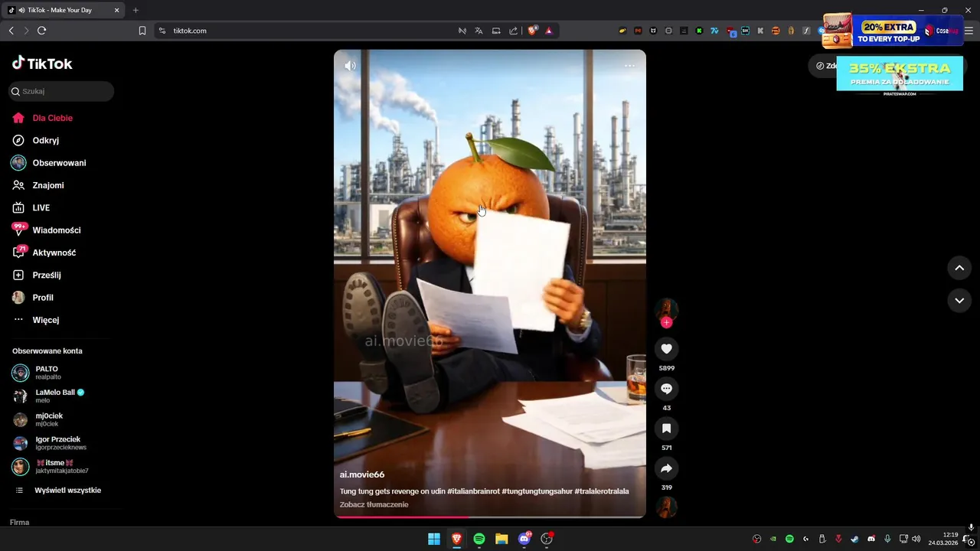Screen dimensions: 980x551
Task: Open the creator avatar beside the video
Action: pos(666,309)
